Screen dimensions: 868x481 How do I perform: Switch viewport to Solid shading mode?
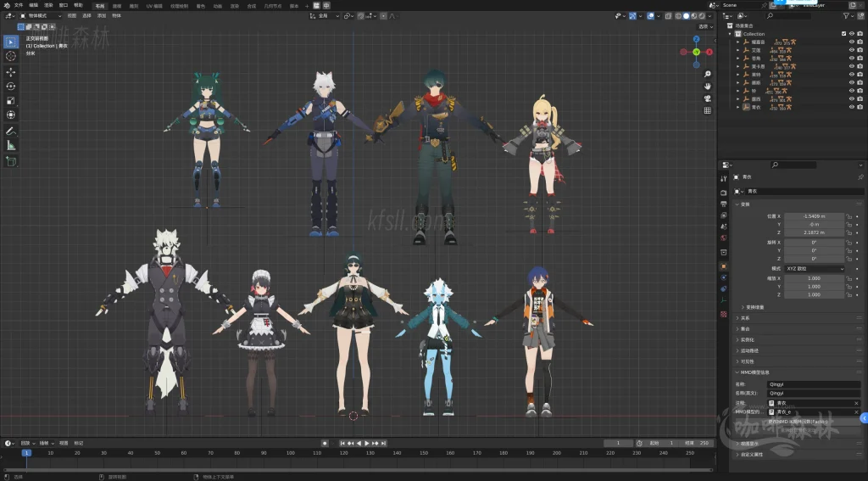click(x=686, y=16)
